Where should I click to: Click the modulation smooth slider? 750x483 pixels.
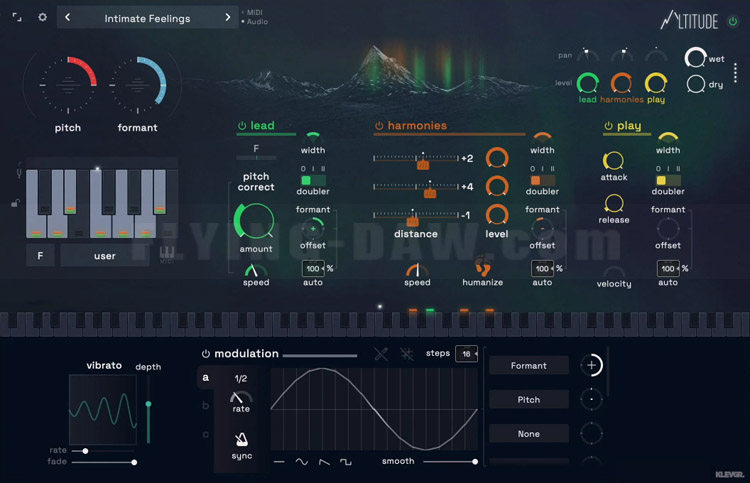tap(450, 461)
